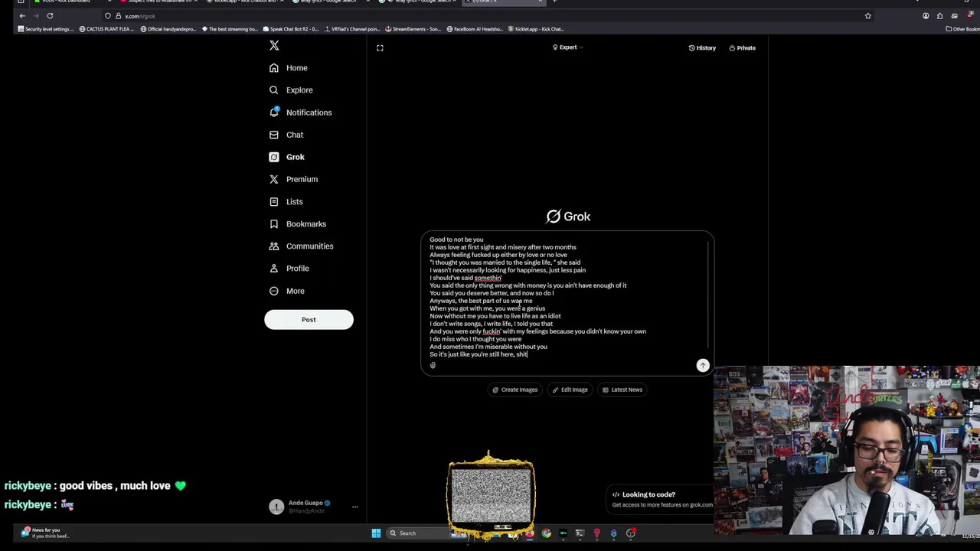Click the Latest News button
This screenshot has height=551, width=980.
622,390
